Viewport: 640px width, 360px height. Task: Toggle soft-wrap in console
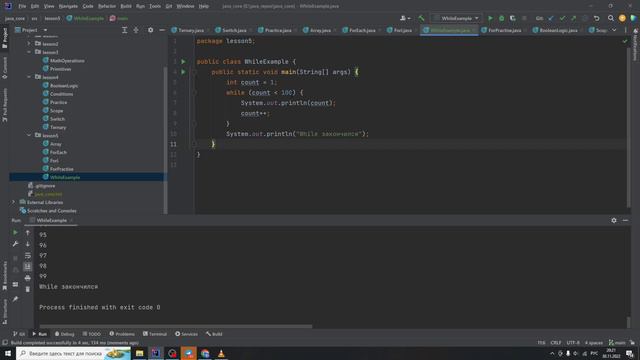tap(28, 256)
